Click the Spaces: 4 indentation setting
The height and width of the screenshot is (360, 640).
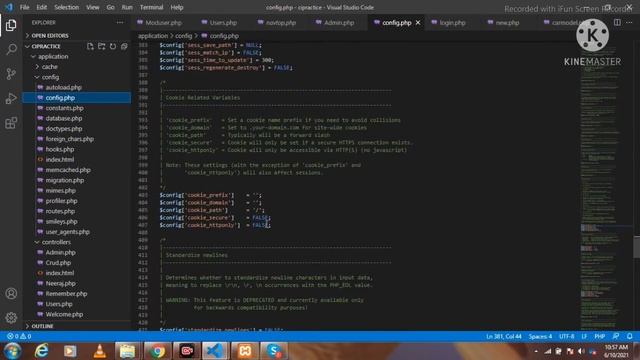coord(540,336)
